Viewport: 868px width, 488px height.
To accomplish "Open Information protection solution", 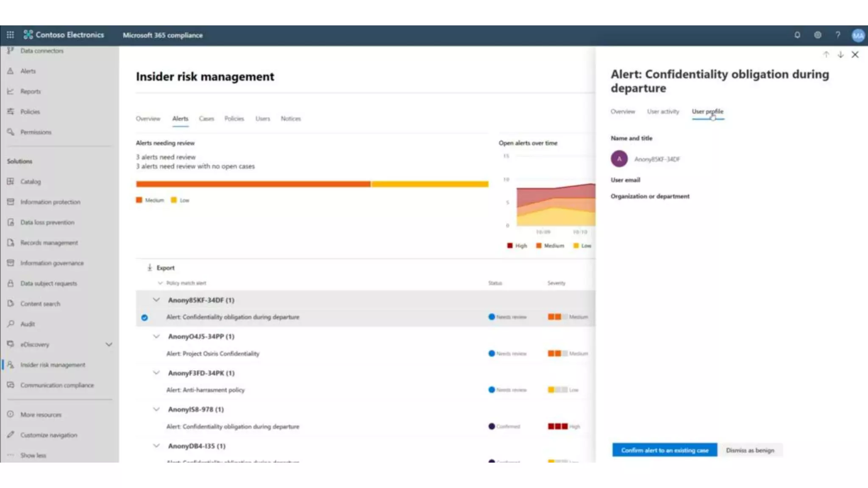I will pyautogui.click(x=50, y=202).
